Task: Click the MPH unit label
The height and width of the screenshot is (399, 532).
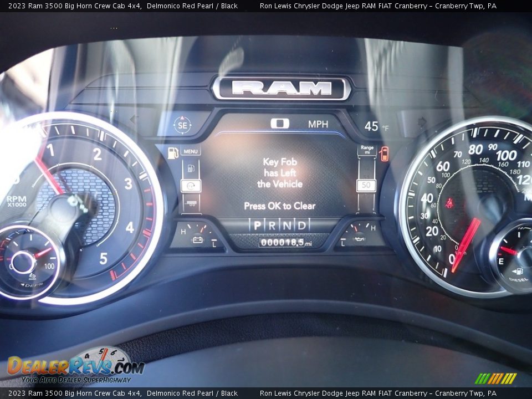Action: tap(318, 124)
